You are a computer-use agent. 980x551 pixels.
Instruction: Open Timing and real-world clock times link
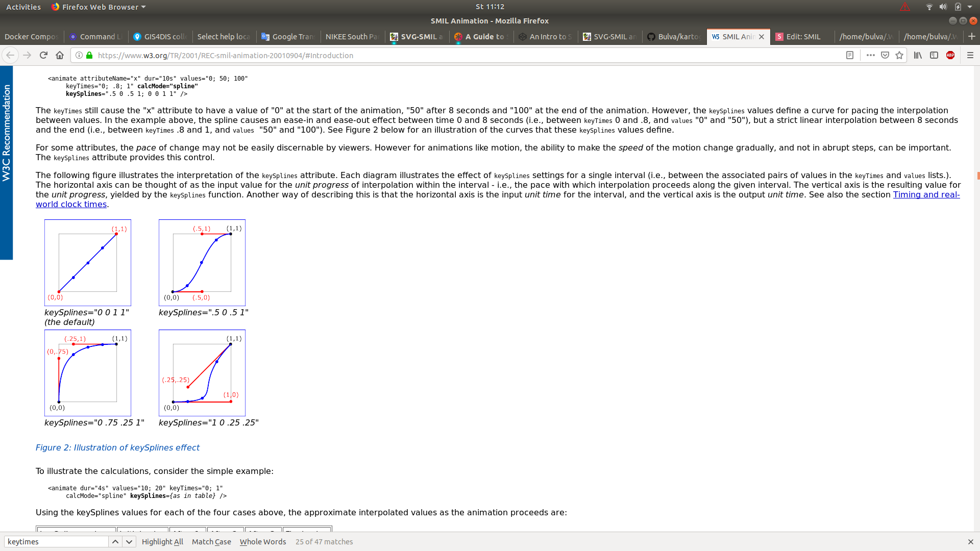pos(926,194)
